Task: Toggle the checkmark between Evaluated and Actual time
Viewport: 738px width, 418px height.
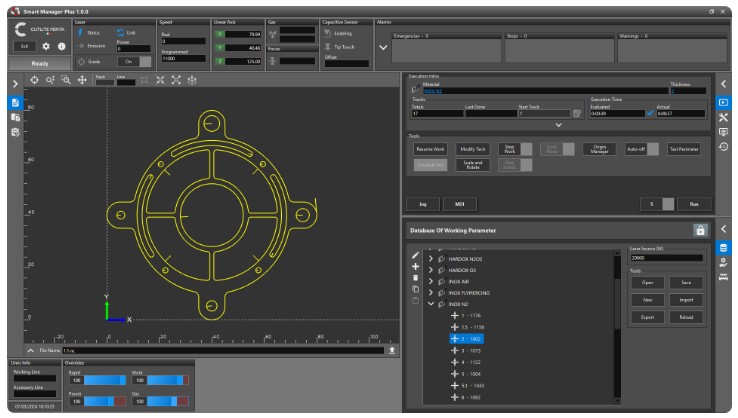Action: click(x=650, y=113)
